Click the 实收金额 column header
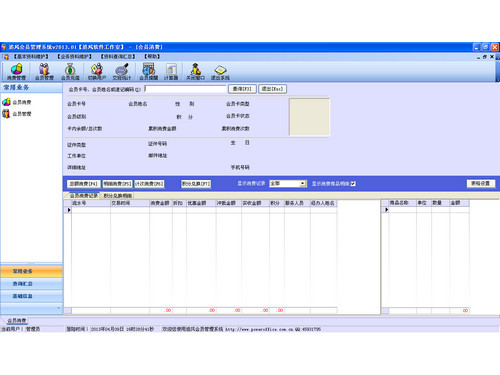 255,203
